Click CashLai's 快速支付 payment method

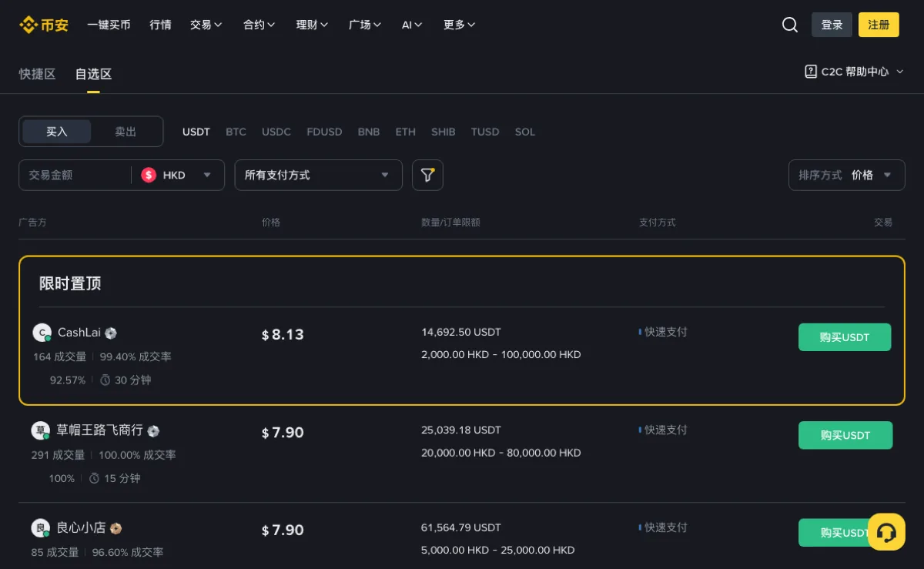coord(663,332)
